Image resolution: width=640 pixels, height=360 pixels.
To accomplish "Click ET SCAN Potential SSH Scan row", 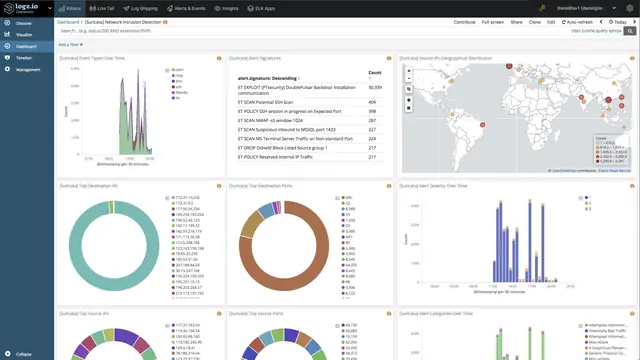I will tap(310, 102).
